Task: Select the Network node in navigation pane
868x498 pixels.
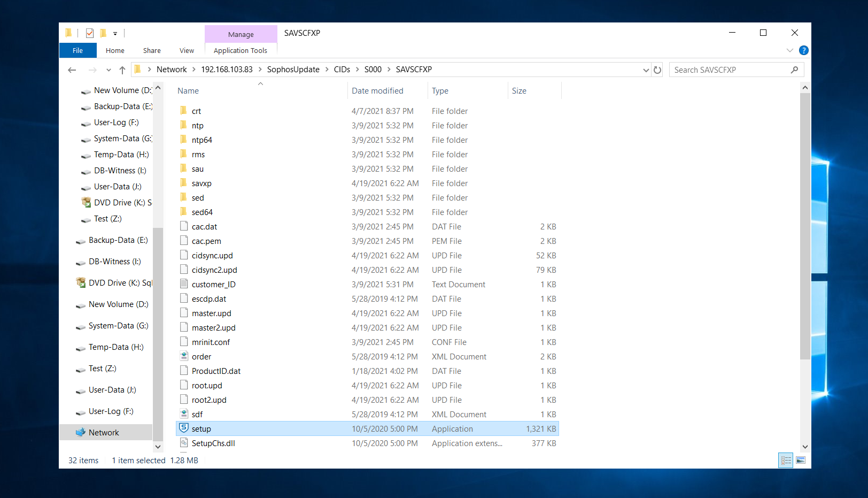Action: click(106, 433)
